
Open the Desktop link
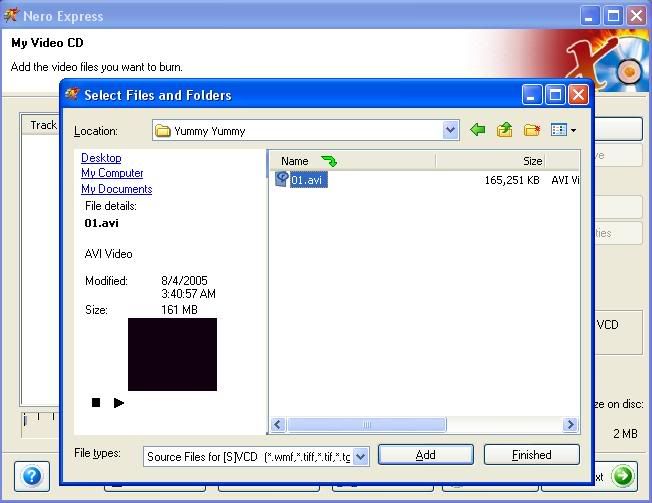point(101,158)
